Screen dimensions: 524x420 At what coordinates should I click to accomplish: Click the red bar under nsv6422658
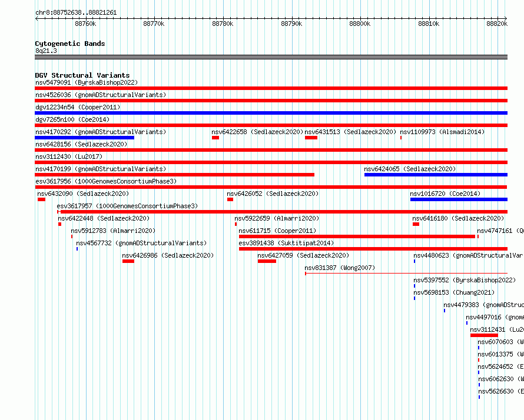pos(215,138)
